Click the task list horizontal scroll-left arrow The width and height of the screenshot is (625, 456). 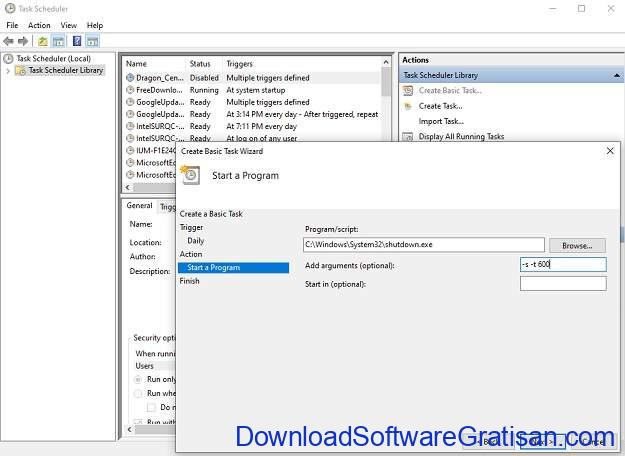tap(128, 187)
